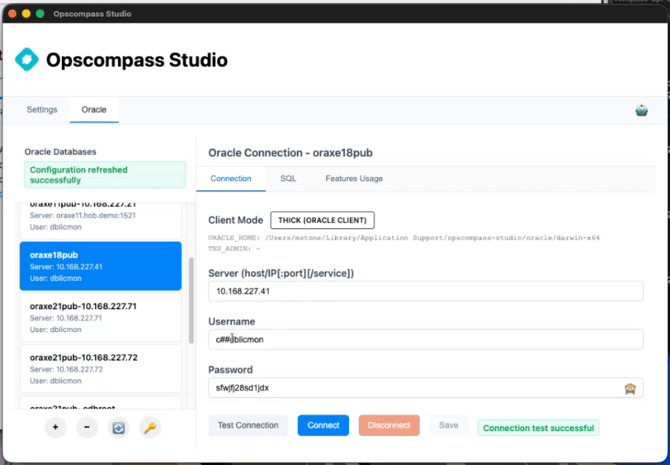Toggle Client Mode THICK (ORACLE CLIENT) button
670x465 pixels.
click(x=322, y=220)
